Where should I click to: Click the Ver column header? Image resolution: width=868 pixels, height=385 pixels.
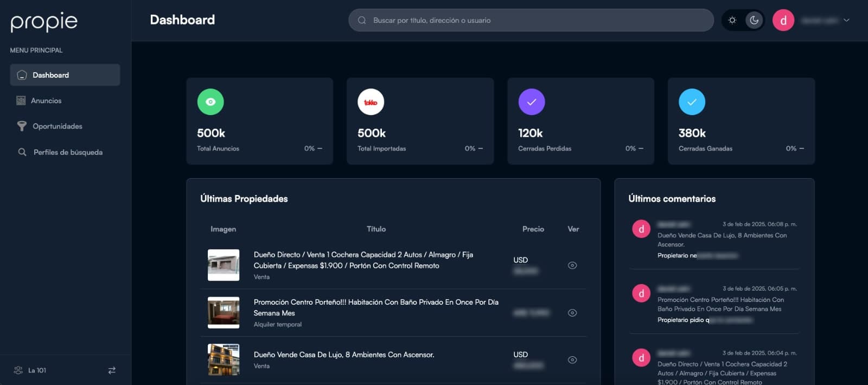(x=573, y=229)
